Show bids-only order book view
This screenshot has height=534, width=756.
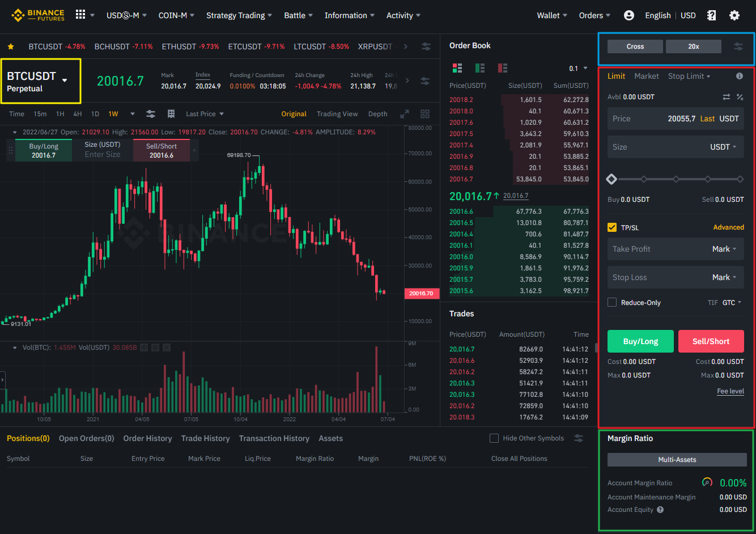[x=480, y=68]
